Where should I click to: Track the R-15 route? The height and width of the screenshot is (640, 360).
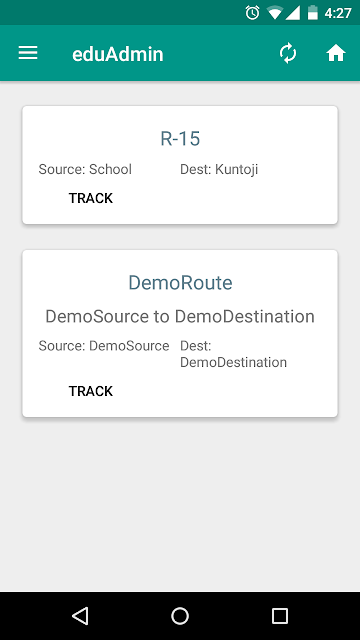[91, 198]
